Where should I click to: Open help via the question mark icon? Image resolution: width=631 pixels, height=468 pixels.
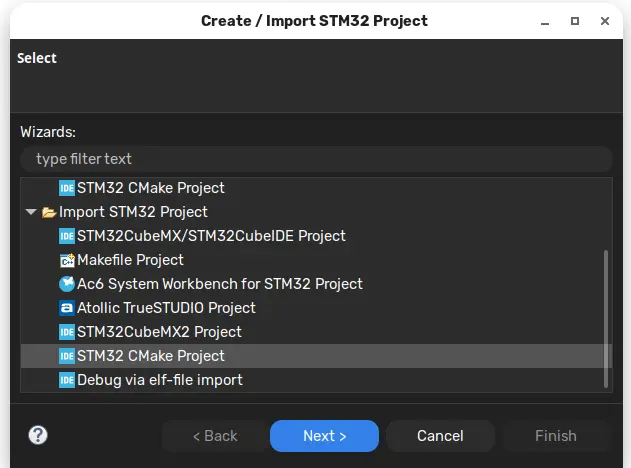pyautogui.click(x=38, y=435)
